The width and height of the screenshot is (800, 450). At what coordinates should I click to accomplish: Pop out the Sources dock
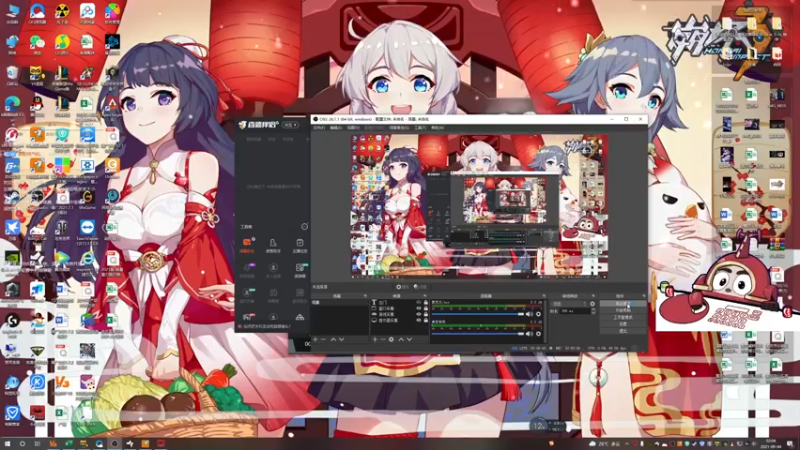(425, 296)
